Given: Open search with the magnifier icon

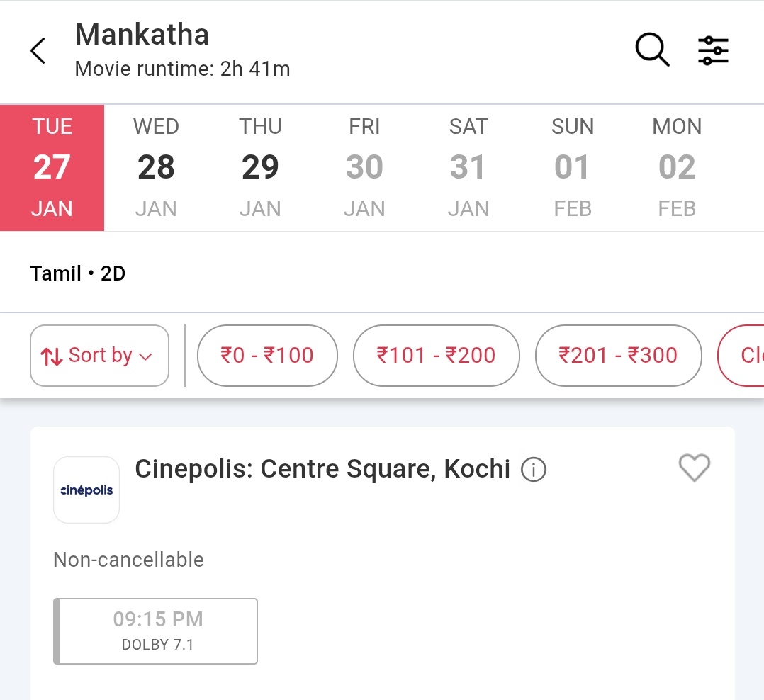Looking at the screenshot, I should click(653, 49).
